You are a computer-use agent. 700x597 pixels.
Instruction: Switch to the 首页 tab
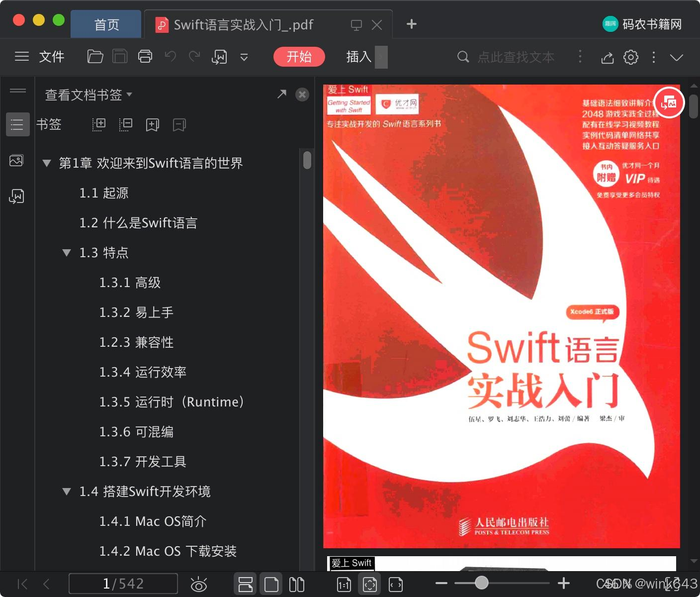[106, 24]
